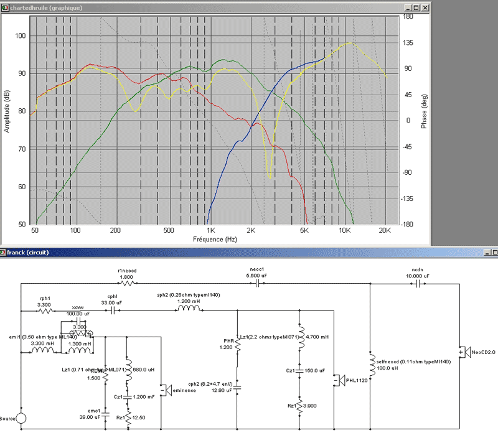Image resolution: width=498 pixels, height=448 pixels.
Task: Select the sph2 1.200 mH inductor
Action: [x=189, y=309]
